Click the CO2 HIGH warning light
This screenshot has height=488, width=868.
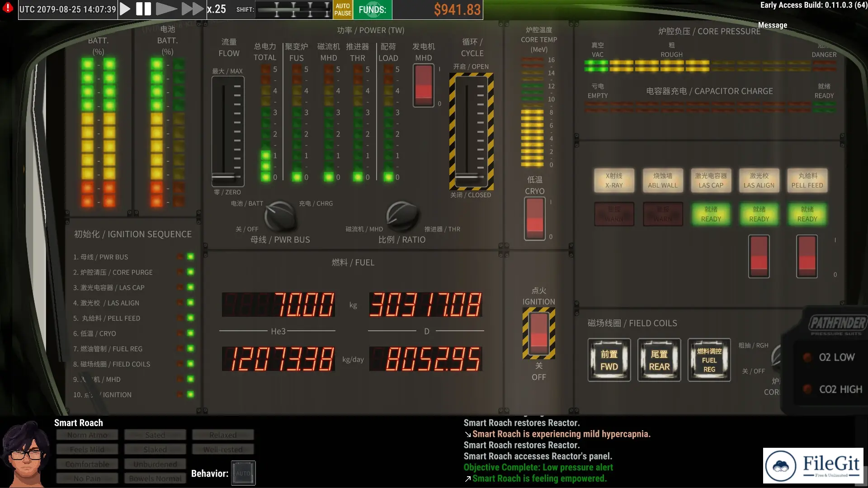click(807, 389)
